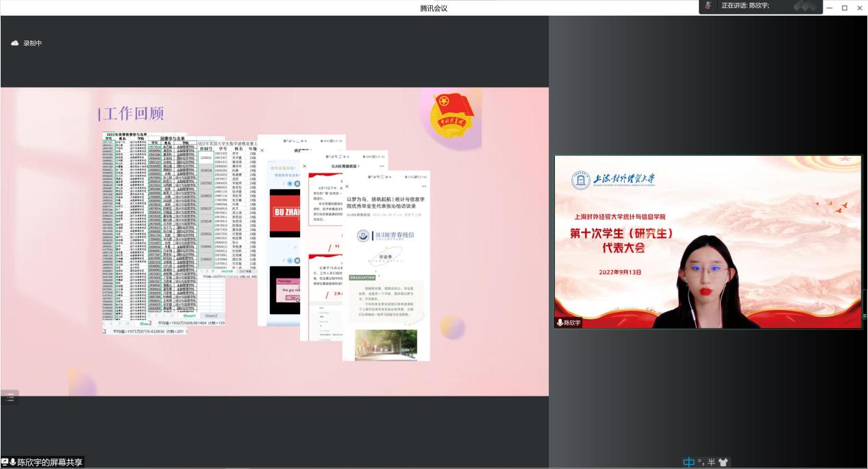Toggle the 半 half-width character mode

[x=711, y=462]
